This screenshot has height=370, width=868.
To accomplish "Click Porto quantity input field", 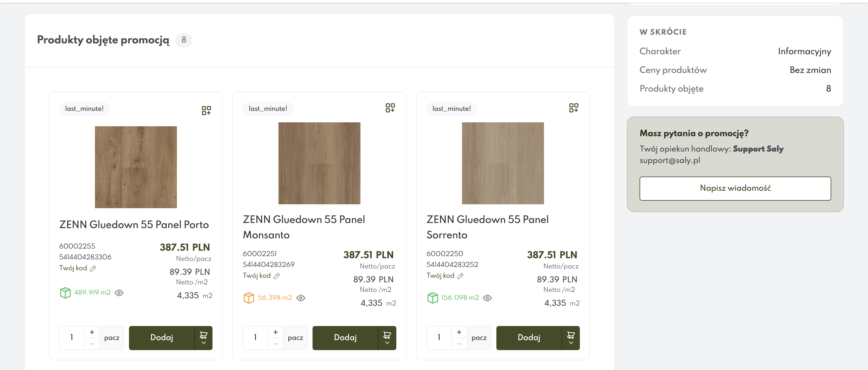I will pos(72,338).
